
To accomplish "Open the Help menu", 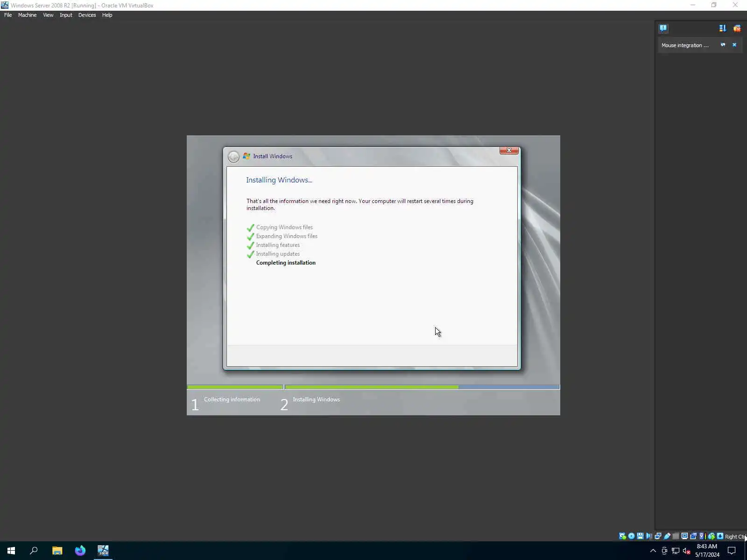I will pos(107,15).
